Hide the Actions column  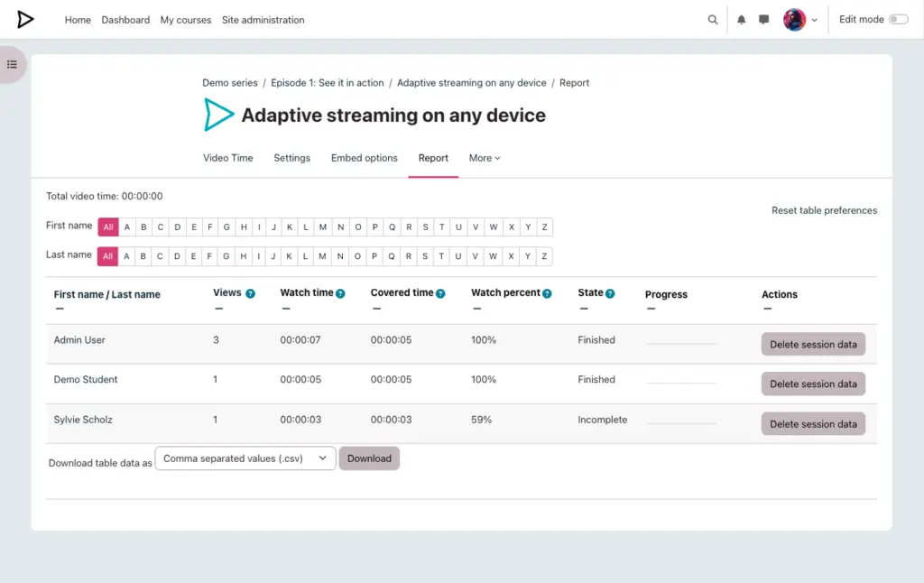(767, 309)
